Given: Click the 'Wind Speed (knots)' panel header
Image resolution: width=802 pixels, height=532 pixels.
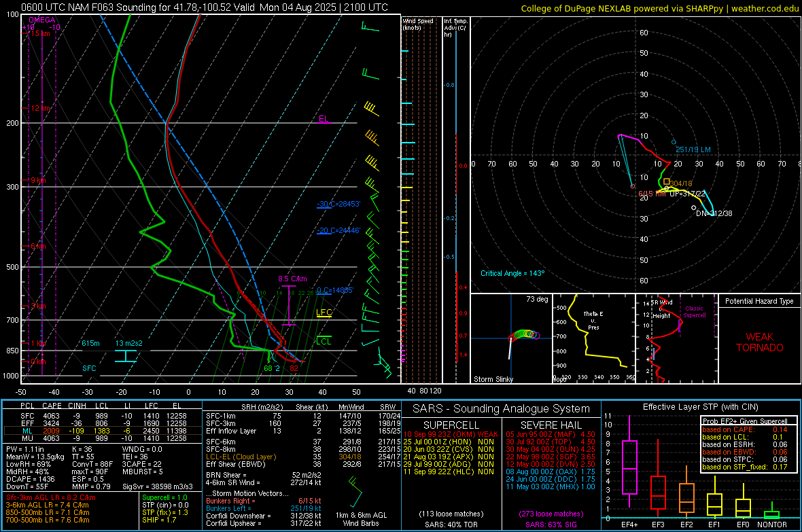Looking at the screenshot, I should 418,24.
